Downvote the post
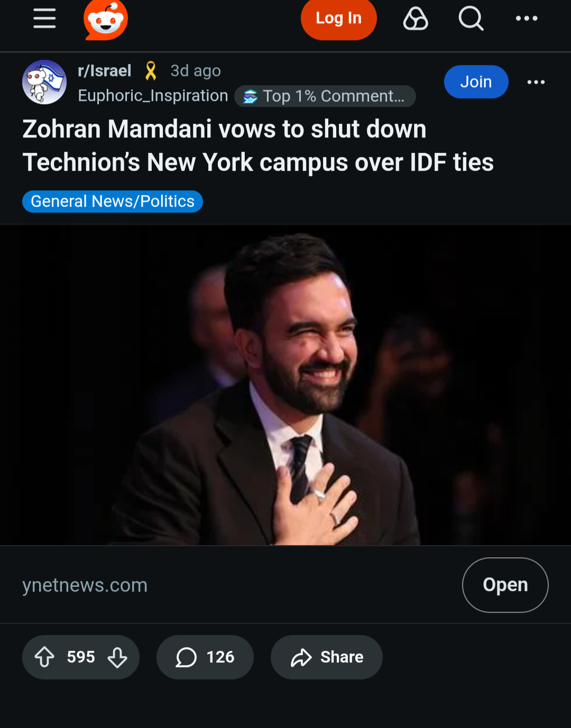This screenshot has width=571, height=728. tap(117, 657)
